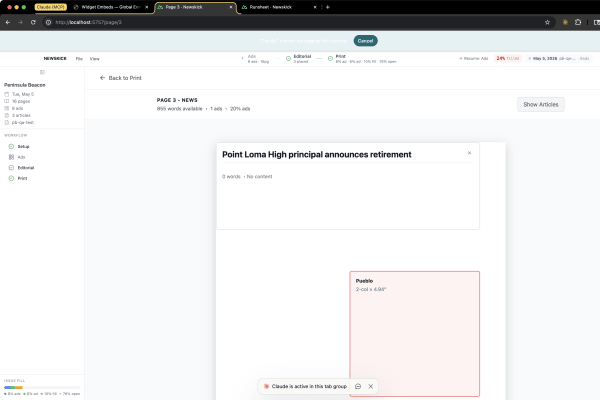The height and width of the screenshot is (400, 600).
Task: Click the Resume: Ads button in header
Action: tap(474, 59)
